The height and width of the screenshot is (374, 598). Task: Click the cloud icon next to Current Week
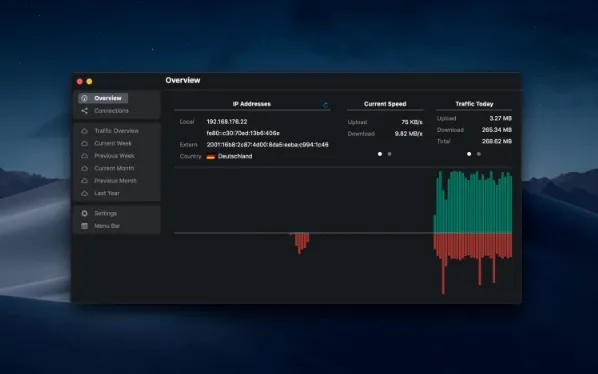(85, 144)
